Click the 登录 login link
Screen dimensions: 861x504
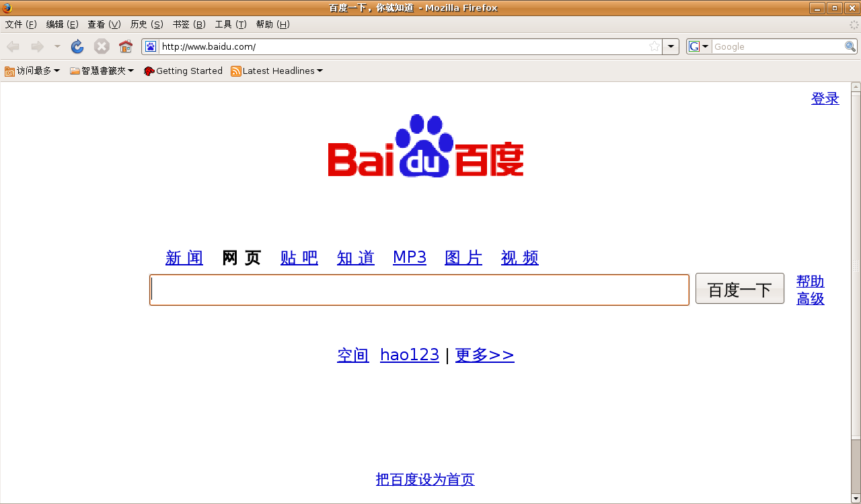tap(825, 98)
